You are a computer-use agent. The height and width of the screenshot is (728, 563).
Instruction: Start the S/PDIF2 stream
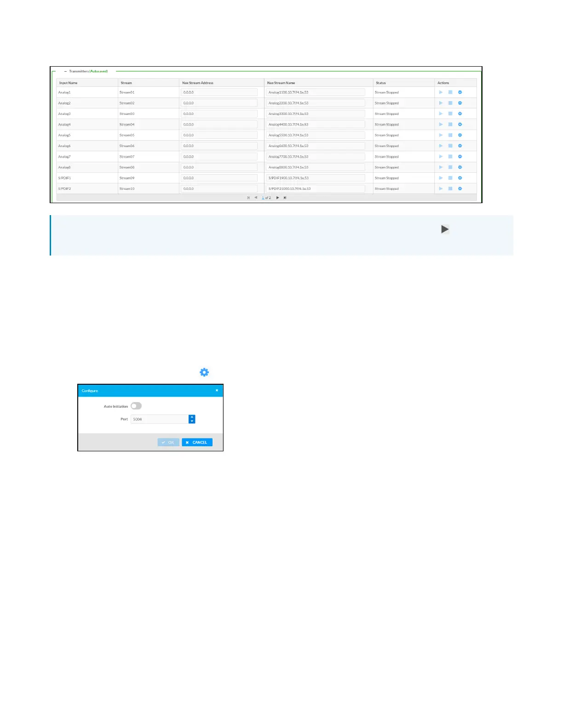click(x=441, y=188)
